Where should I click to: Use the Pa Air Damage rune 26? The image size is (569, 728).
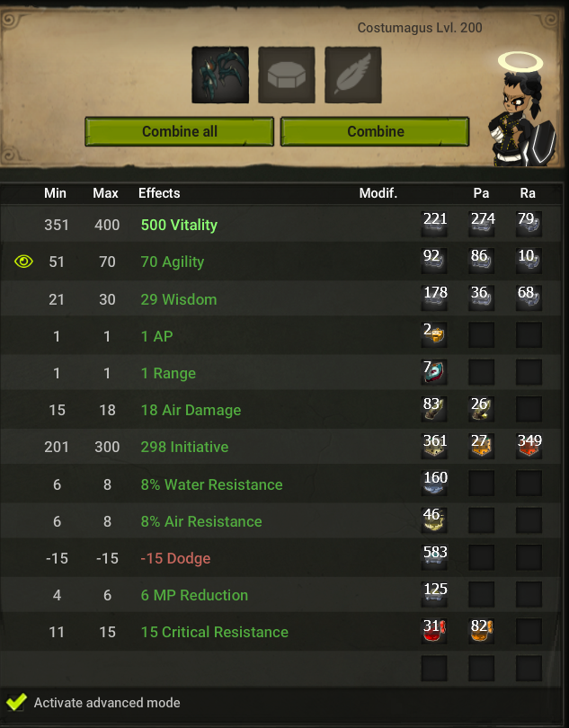(482, 409)
